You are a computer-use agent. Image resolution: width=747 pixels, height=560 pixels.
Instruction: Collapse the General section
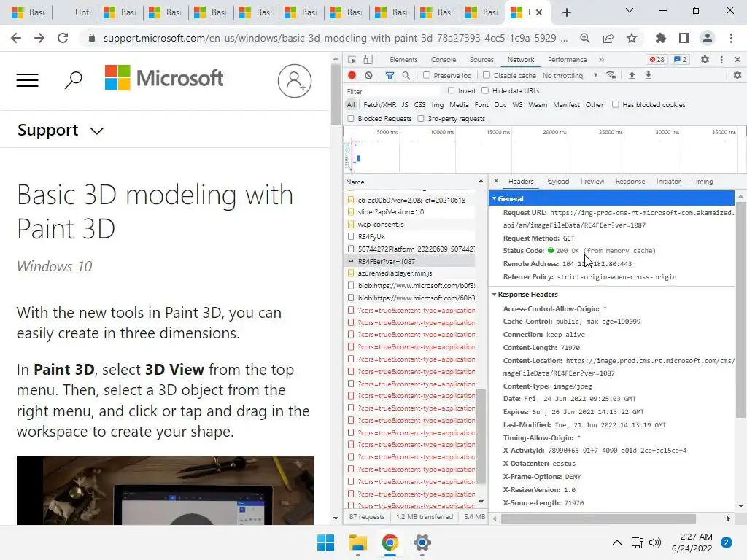(x=495, y=198)
